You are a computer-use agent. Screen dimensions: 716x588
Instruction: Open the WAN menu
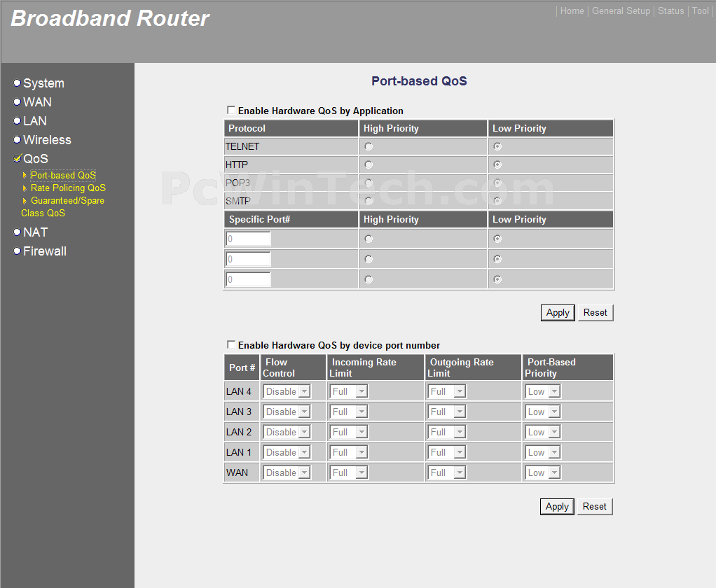(37, 101)
